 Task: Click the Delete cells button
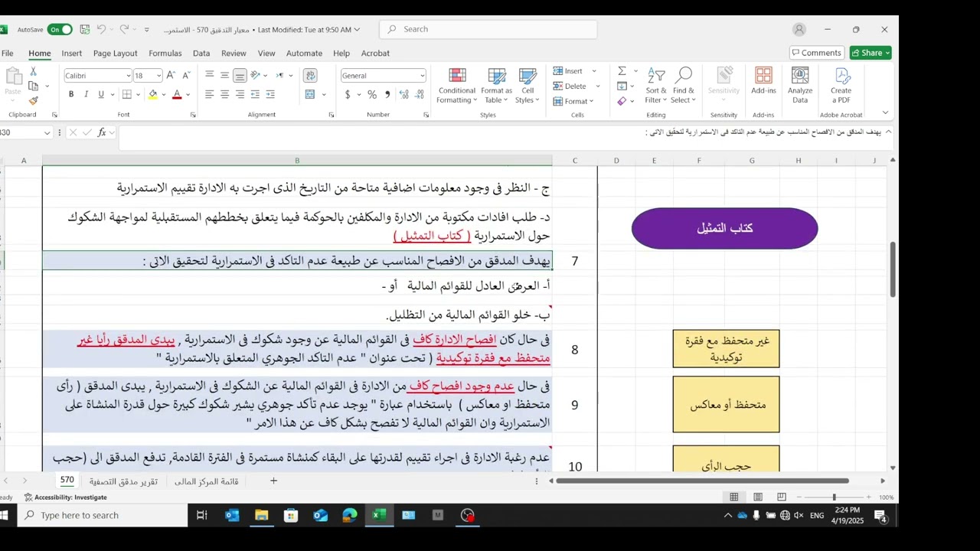tap(570, 86)
